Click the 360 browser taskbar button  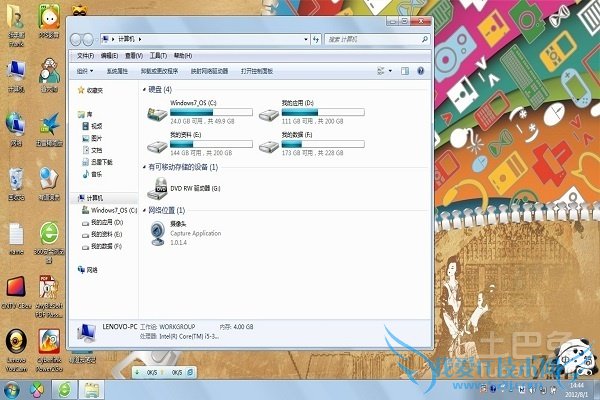pyautogui.click(x=65, y=390)
